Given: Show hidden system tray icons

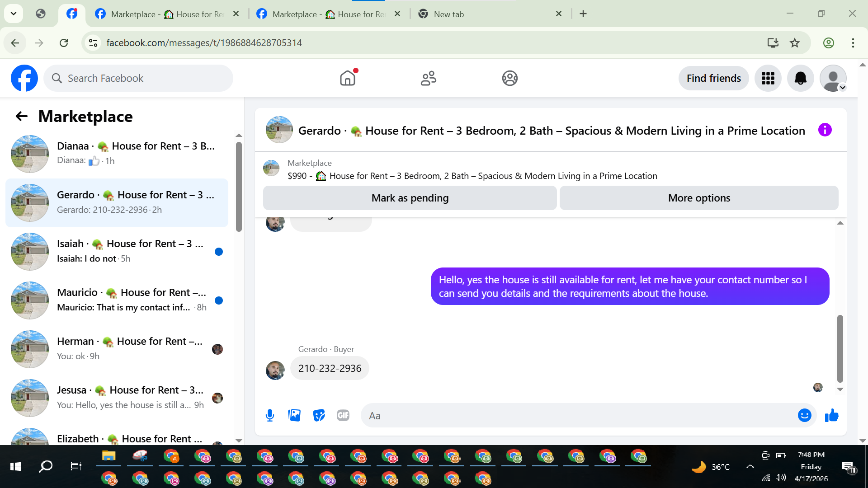Looking at the screenshot, I should click(x=750, y=467).
